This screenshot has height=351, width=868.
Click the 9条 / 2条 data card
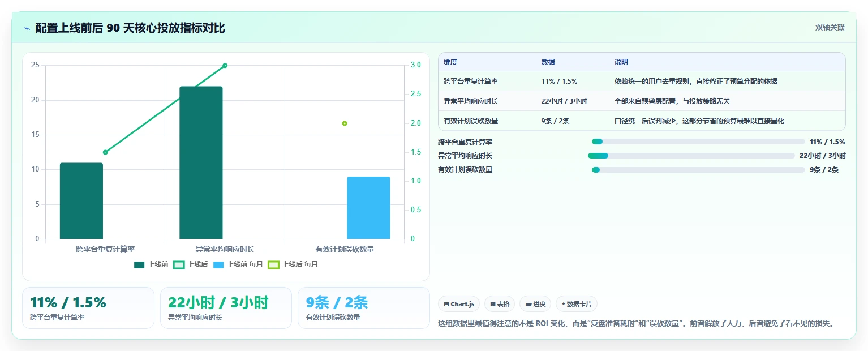pos(364,308)
